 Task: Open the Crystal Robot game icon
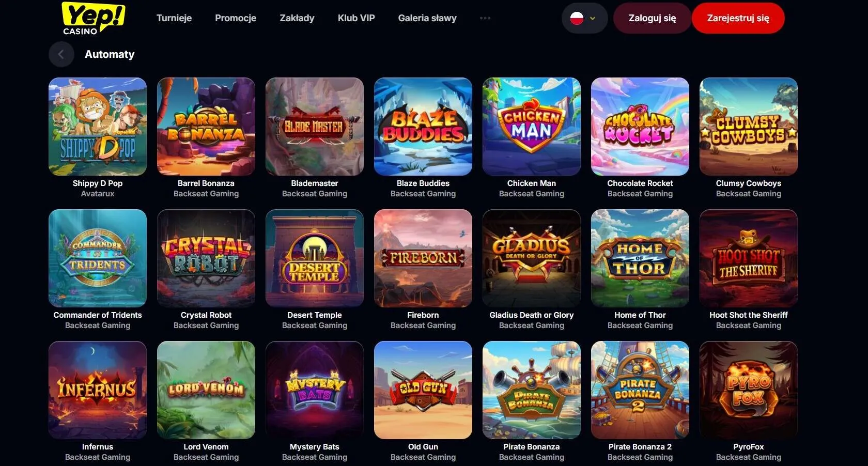point(206,258)
